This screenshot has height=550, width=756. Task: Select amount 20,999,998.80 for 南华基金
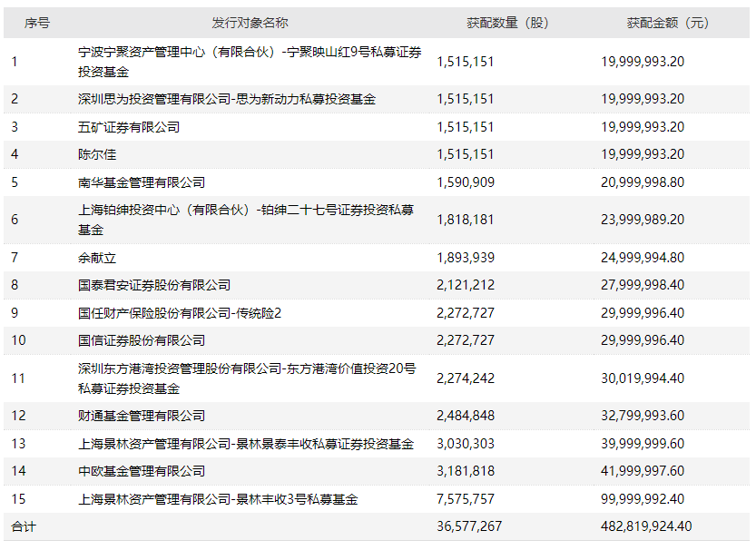pyautogui.click(x=643, y=182)
